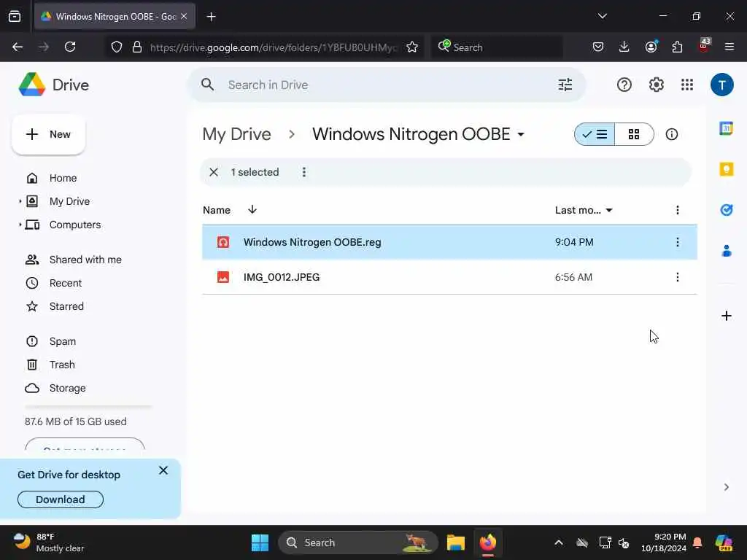Reverse sort direction arrow by Name

click(x=252, y=209)
